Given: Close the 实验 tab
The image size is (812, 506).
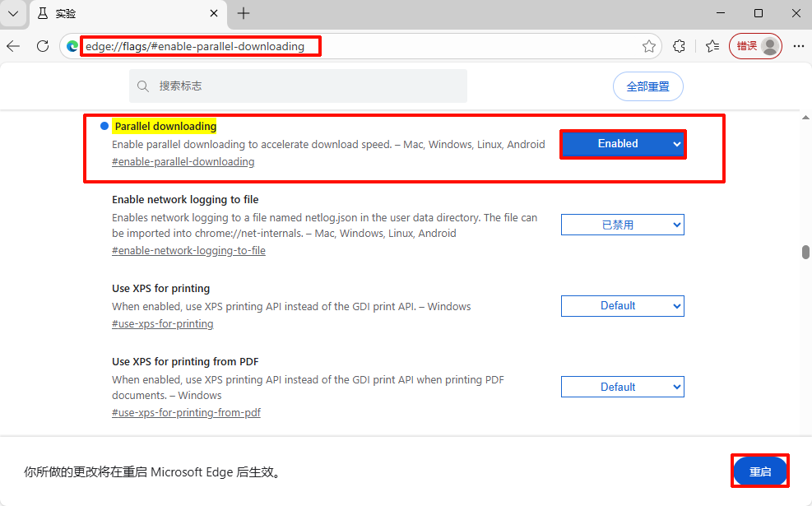Looking at the screenshot, I should coord(214,13).
